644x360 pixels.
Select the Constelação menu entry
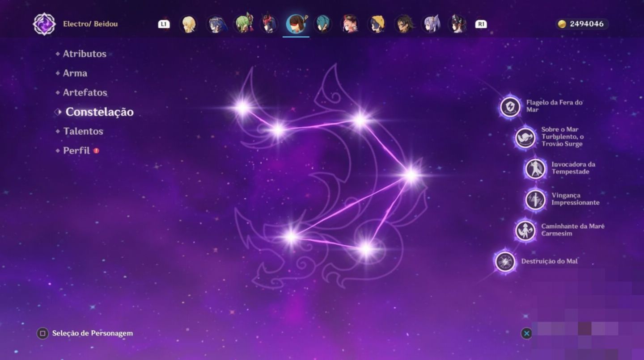(100, 112)
